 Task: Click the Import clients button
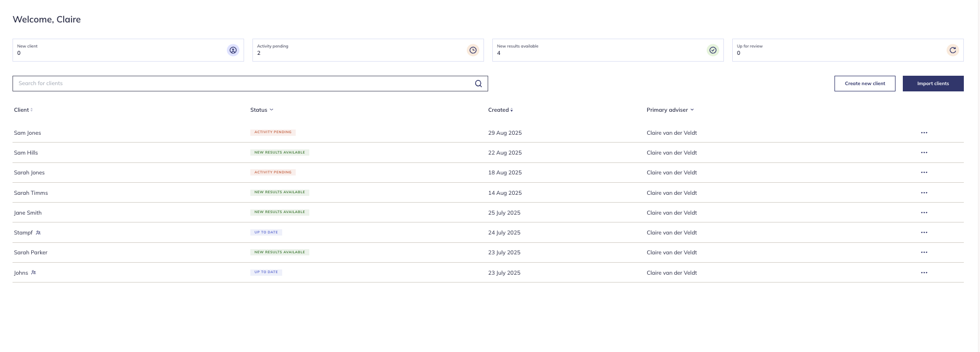tap(933, 84)
